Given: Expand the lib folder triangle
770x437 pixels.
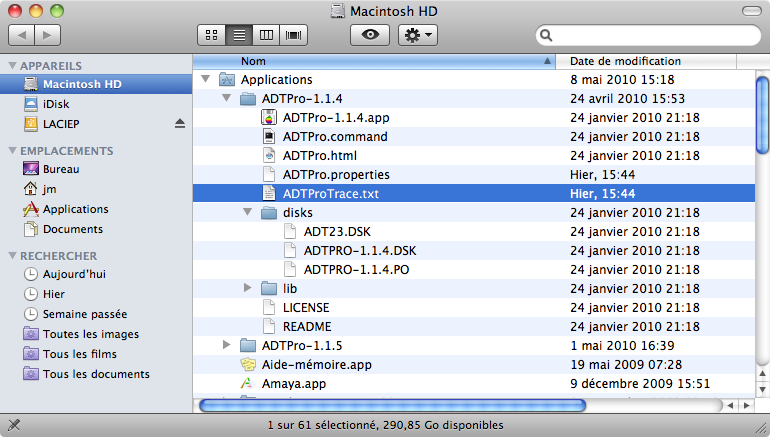Looking at the screenshot, I should [248, 288].
